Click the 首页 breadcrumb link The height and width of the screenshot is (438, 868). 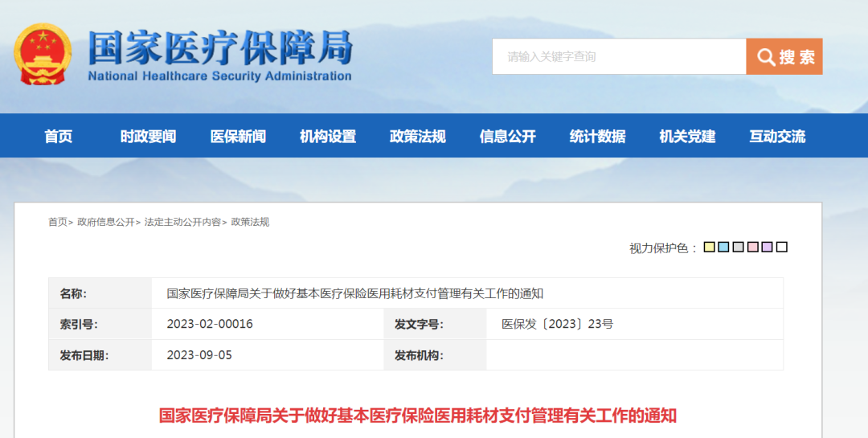click(x=58, y=222)
